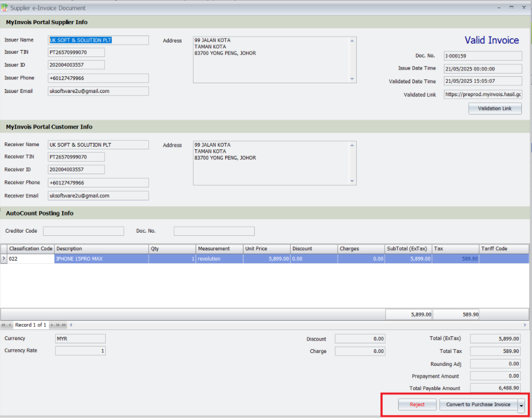532x418 pixels.
Task: Click Convert to Purchase Invoice button
Action: [478, 405]
